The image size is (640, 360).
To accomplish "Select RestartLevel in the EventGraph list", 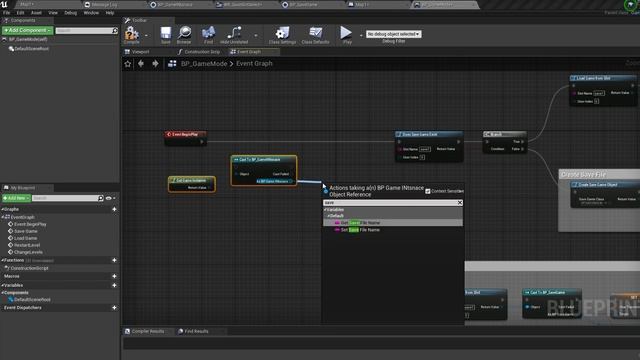I will pos(27,245).
